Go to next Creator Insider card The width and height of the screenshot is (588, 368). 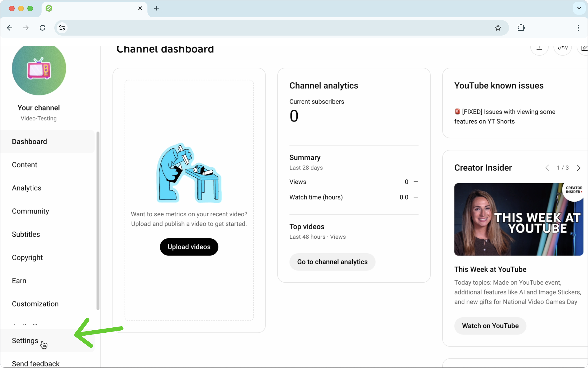point(578,168)
